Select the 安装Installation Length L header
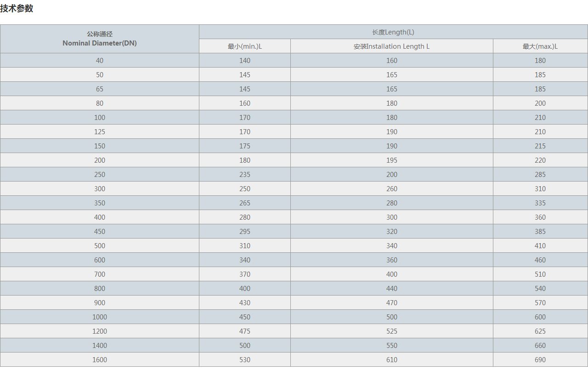The height and width of the screenshot is (370, 588). coord(392,46)
